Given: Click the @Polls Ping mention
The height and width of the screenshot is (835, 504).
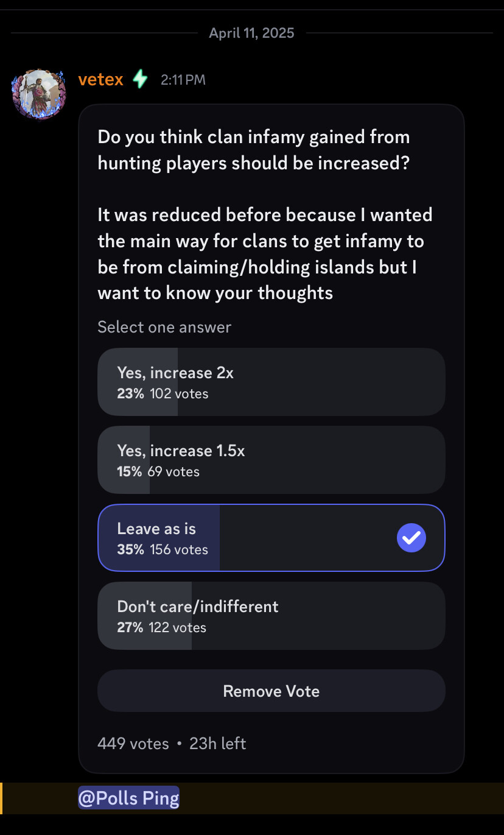Looking at the screenshot, I should coord(129,798).
